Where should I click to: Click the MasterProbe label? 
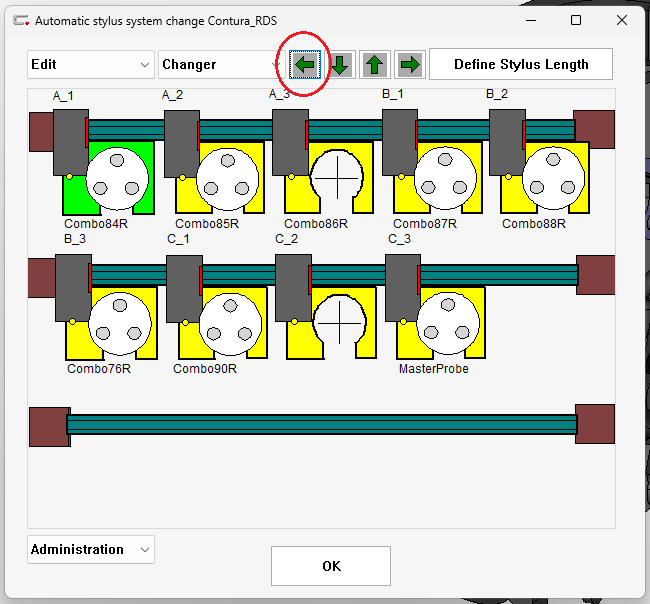[x=434, y=369]
